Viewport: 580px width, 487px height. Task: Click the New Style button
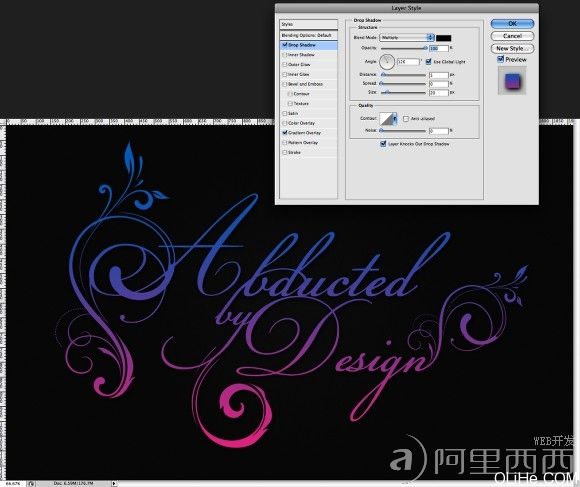point(512,48)
